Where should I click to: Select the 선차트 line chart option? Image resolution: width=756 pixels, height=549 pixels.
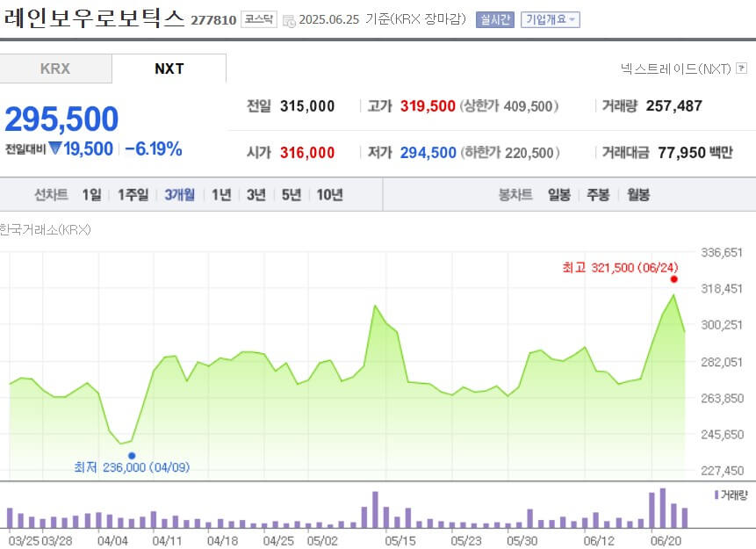tap(51, 194)
